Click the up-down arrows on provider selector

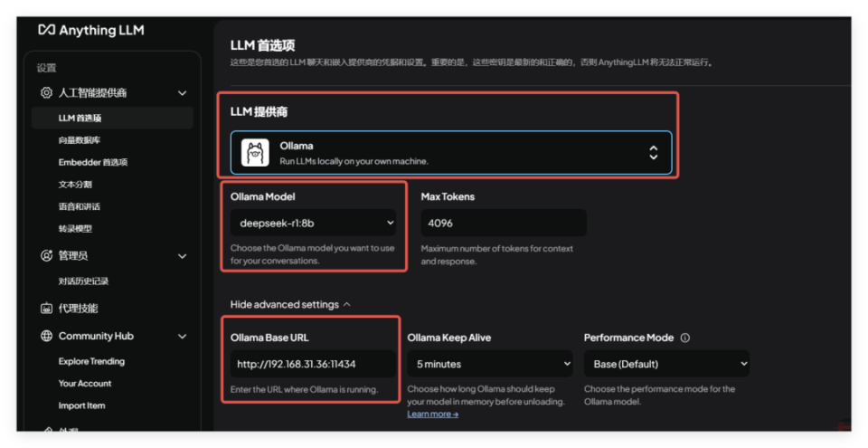654,153
